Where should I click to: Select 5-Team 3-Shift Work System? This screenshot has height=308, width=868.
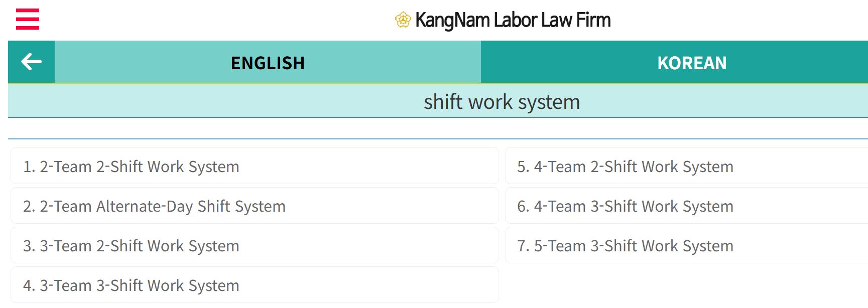(626, 246)
